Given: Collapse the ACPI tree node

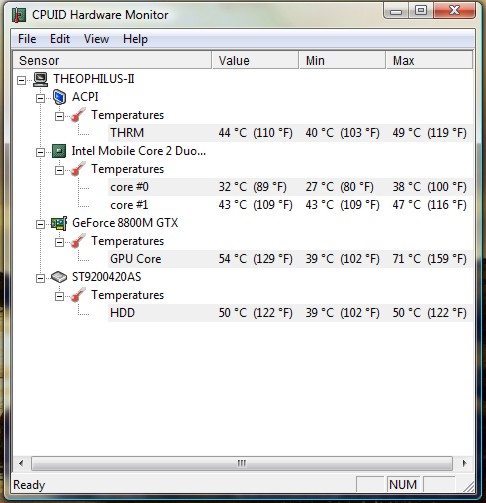Looking at the screenshot, I should [x=40, y=98].
